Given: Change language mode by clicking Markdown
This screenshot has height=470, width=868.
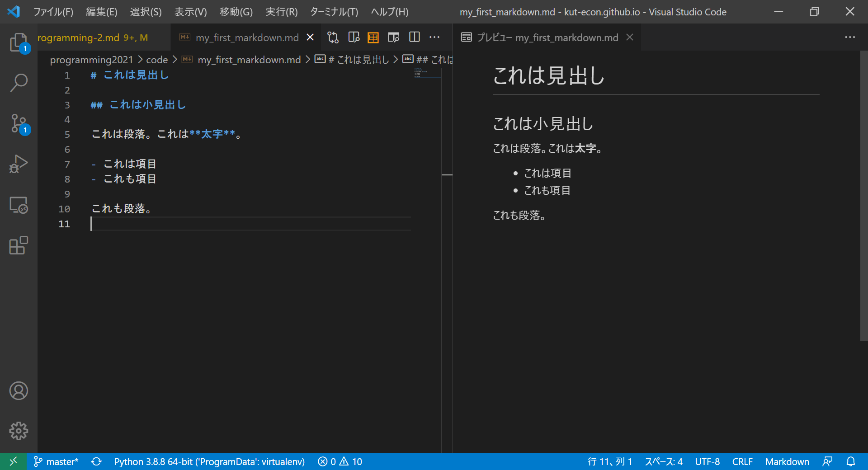Looking at the screenshot, I should pos(787,461).
